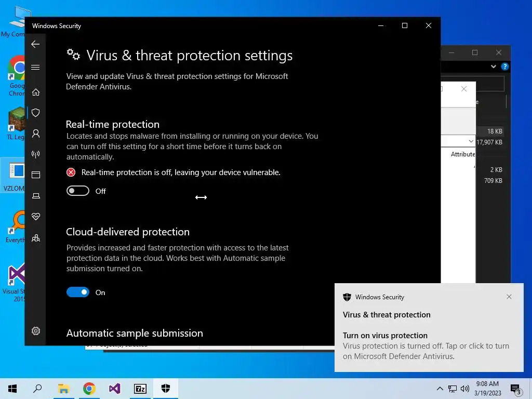Open the hamburger navigation menu in Windows Security
This screenshot has width=532, height=399.
[35, 67]
